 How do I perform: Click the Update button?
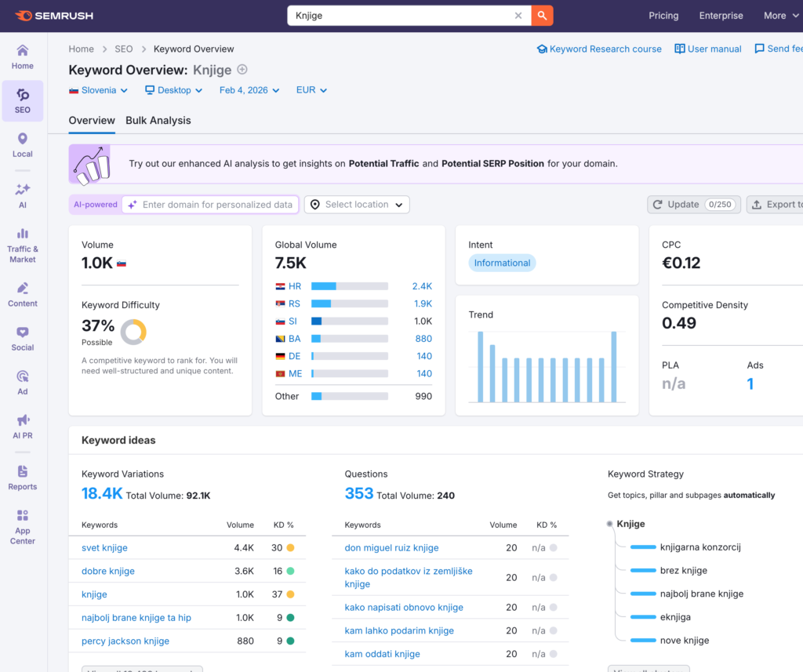coord(694,205)
